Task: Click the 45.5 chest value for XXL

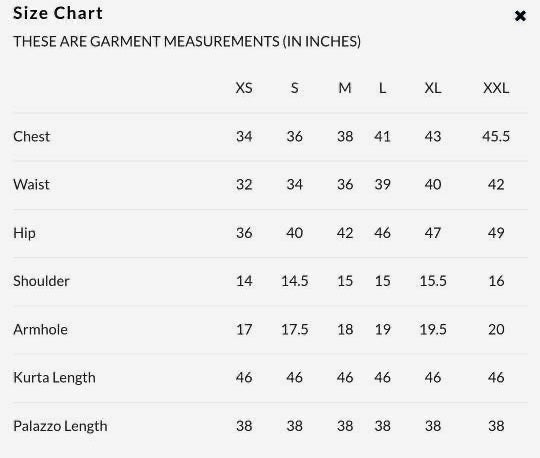Action: [496, 136]
